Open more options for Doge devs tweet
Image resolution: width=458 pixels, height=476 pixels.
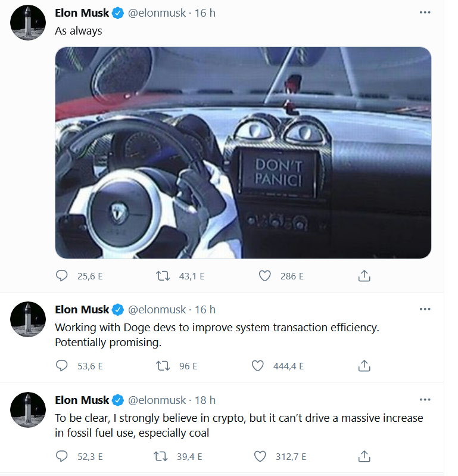425,309
